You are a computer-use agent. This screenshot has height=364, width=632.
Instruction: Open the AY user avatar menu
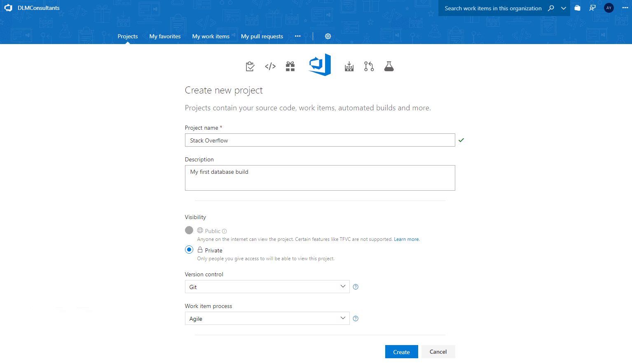click(609, 8)
